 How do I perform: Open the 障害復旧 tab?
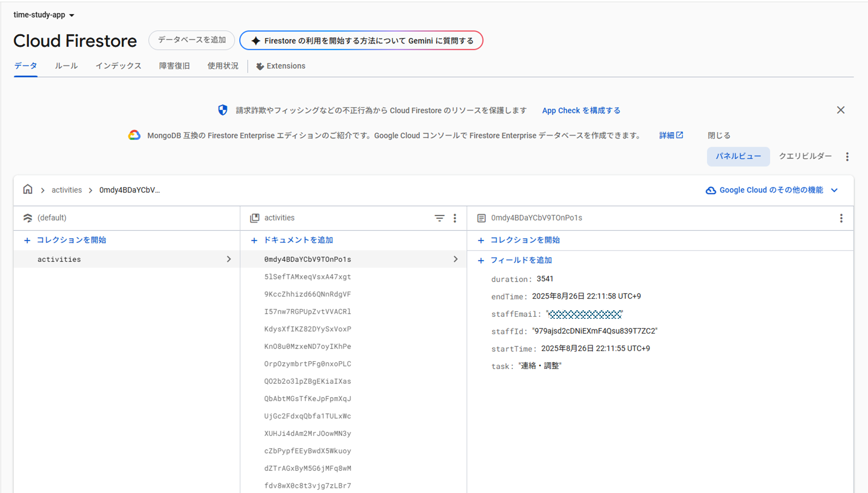click(x=175, y=66)
